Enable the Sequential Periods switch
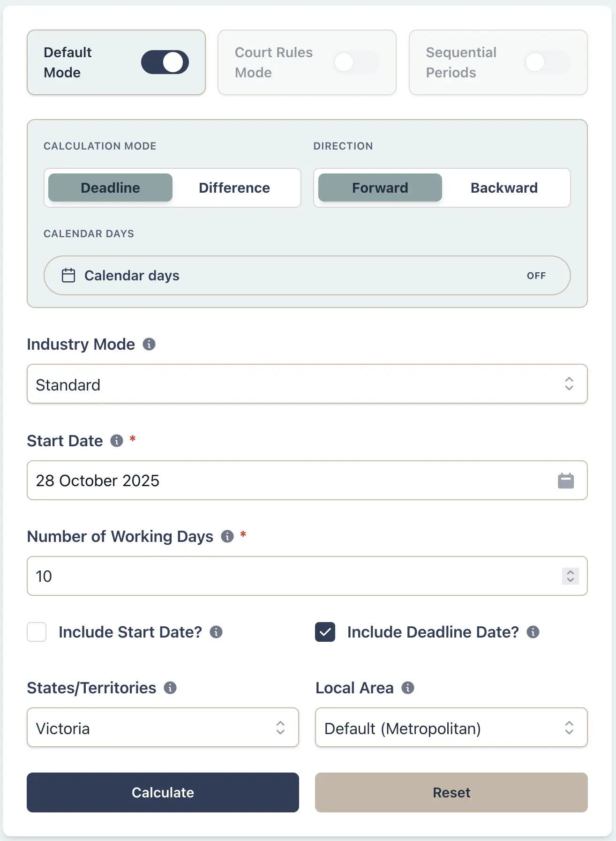The image size is (616, 841). pyautogui.click(x=547, y=62)
